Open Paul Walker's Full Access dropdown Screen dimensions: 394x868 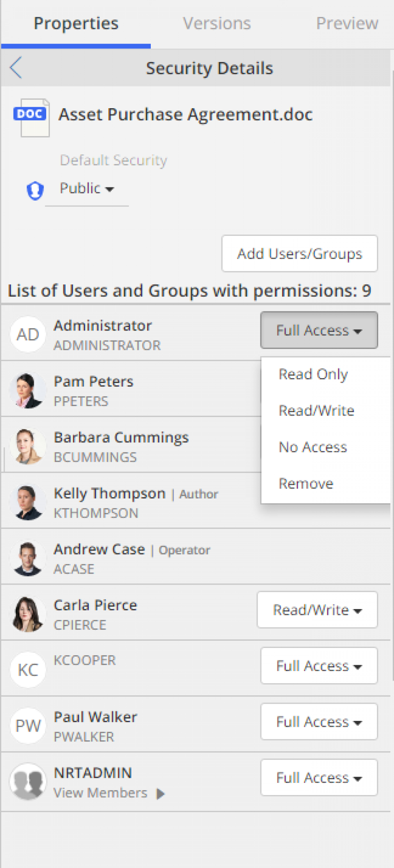click(x=319, y=722)
